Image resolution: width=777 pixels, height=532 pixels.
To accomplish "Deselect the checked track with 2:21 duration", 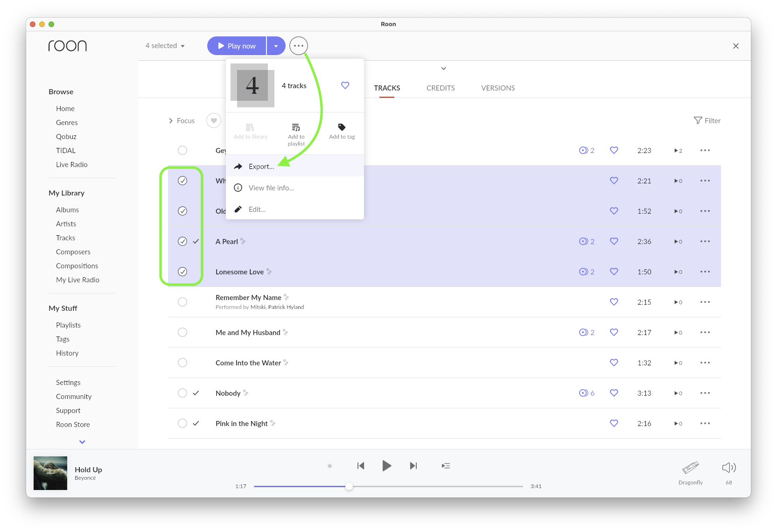I will tap(182, 181).
